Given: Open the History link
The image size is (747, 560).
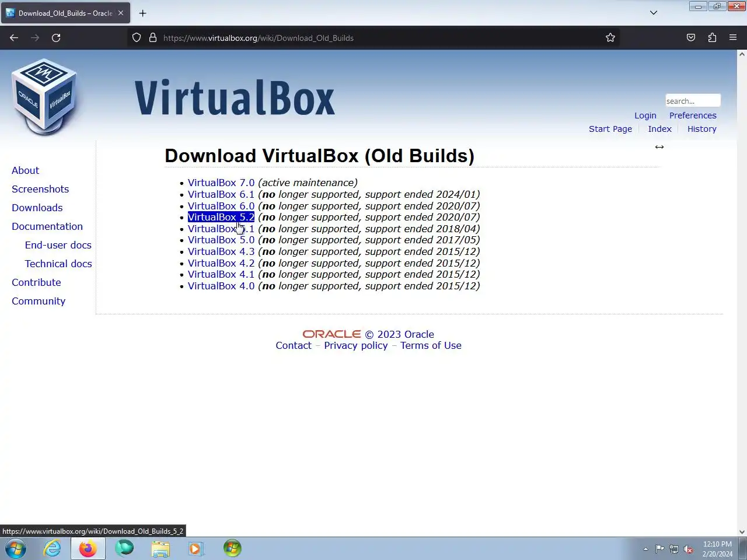Looking at the screenshot, I should pos(701,129).
